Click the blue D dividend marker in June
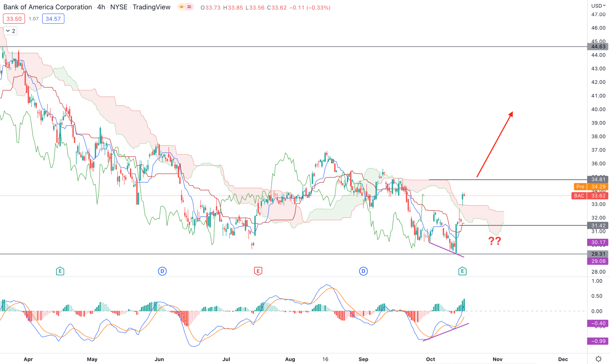Screen dimensions: 610x364 (162, 271)
